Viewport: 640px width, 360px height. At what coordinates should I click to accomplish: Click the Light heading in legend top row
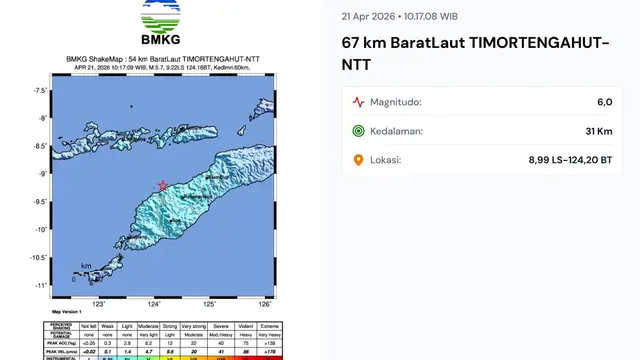[127, 326]
